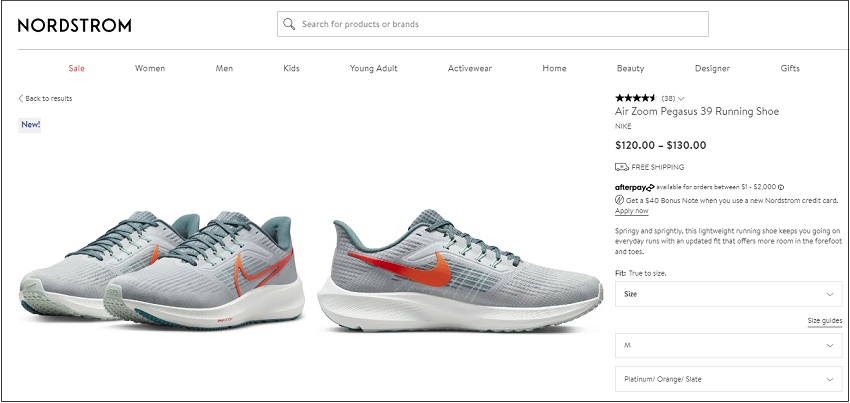Click the Afterpay info icon

[x=781, y=187]
